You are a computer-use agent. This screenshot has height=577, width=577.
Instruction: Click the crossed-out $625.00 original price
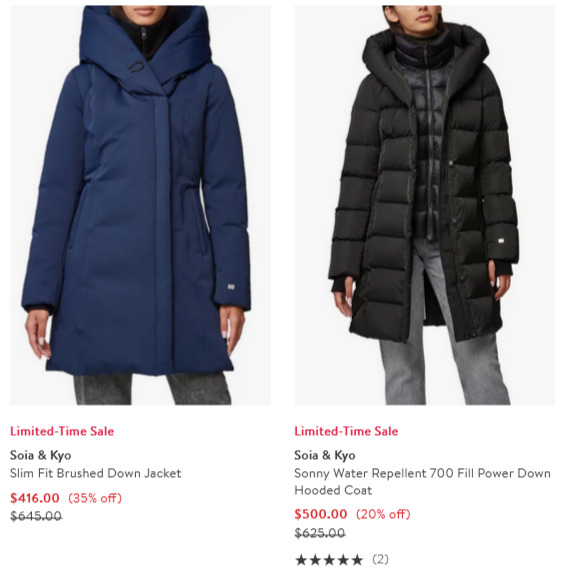point(320,532)
